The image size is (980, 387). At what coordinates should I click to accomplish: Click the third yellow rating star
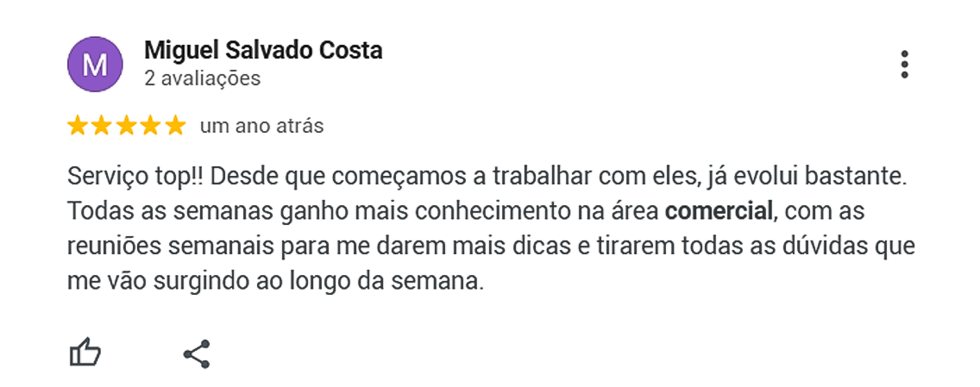coord(126,126)
